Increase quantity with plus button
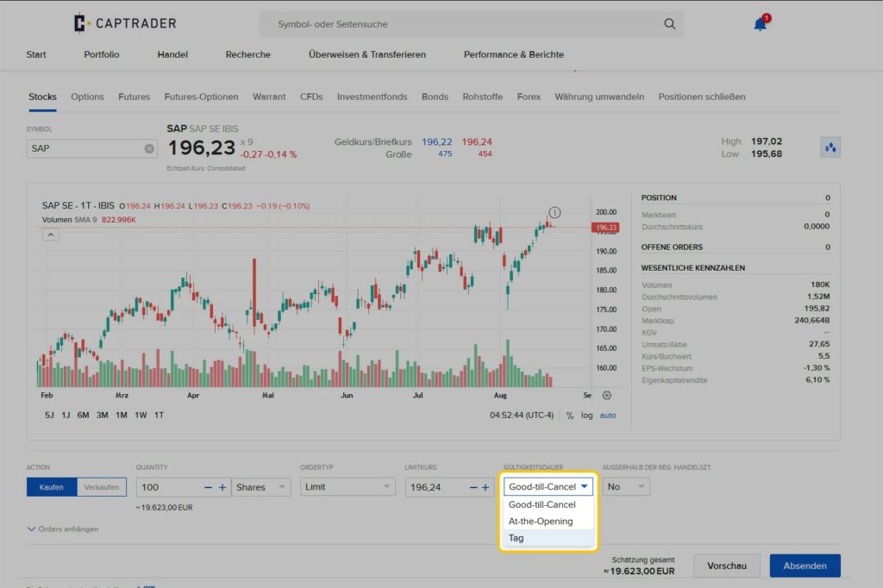The width and height of the screenshot is (883, 588). click(222, 487)
